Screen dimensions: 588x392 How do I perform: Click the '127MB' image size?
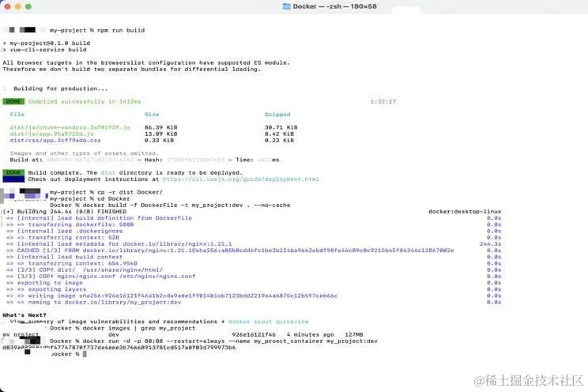click(353, 334)
